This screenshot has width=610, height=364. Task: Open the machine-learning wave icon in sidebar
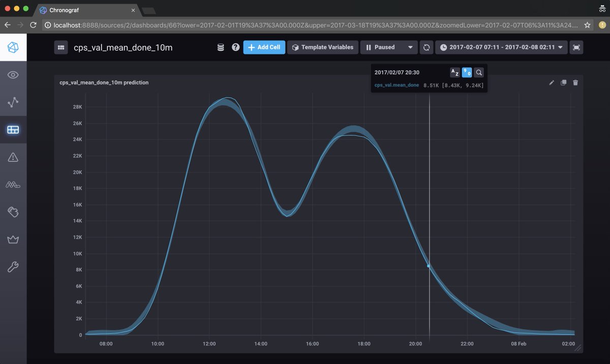click(13, 185)
